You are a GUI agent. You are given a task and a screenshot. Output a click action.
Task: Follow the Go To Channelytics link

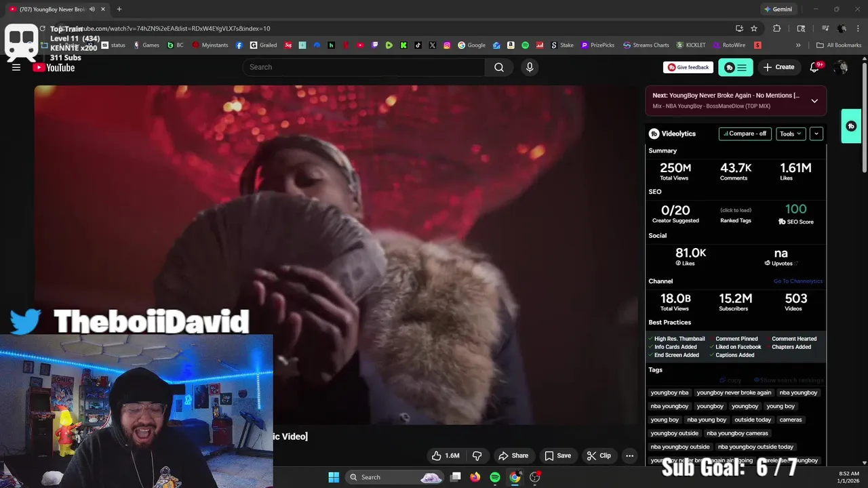[x=798, y=281]
